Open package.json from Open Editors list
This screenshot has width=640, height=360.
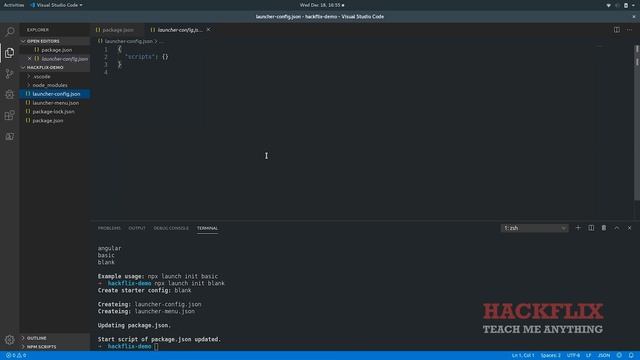[55, 50]
